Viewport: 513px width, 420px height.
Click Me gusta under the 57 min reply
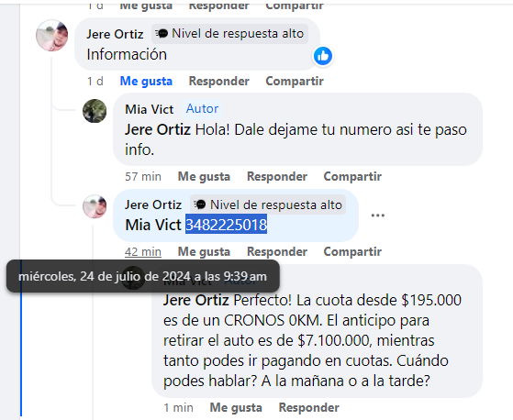[x=204, y=176]
